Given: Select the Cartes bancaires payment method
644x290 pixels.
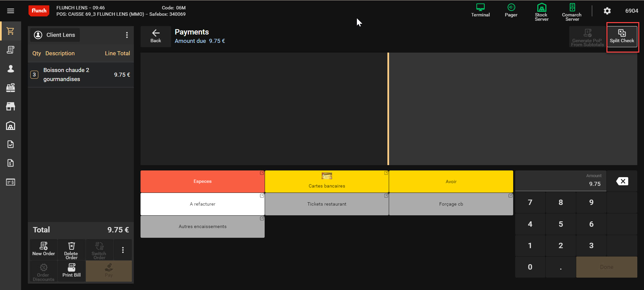Looking at the screenshot, I should (x=327, y=182).
